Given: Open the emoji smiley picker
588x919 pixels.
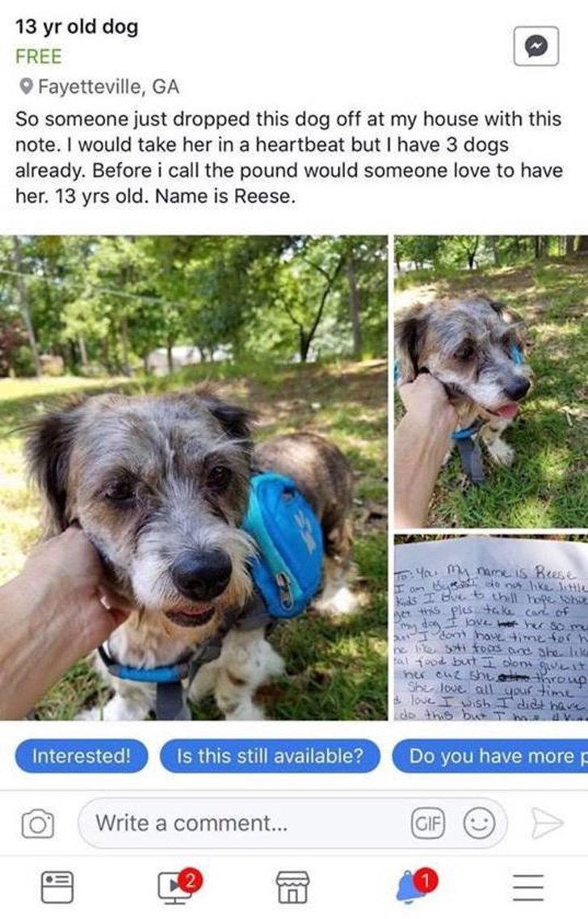Looking at the screenshot, I should point(479,824).
